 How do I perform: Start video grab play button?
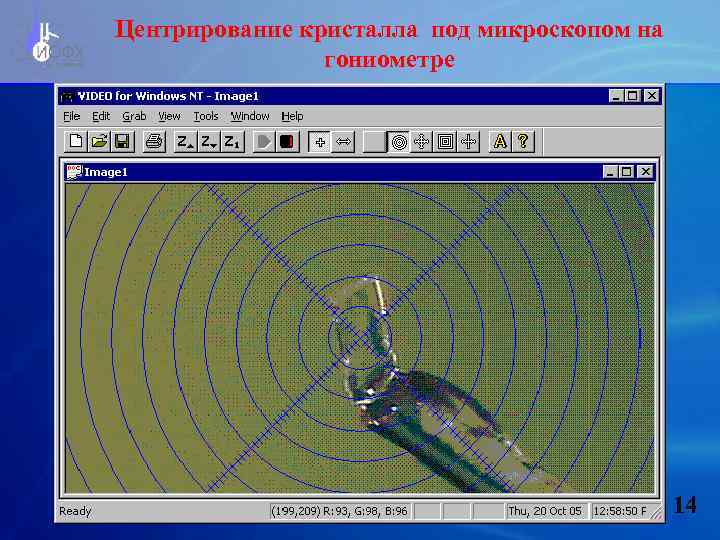point(263,141)
